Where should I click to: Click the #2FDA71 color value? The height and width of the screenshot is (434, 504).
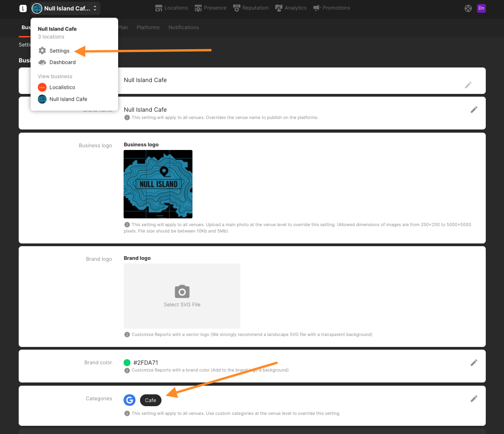(145, 363)
